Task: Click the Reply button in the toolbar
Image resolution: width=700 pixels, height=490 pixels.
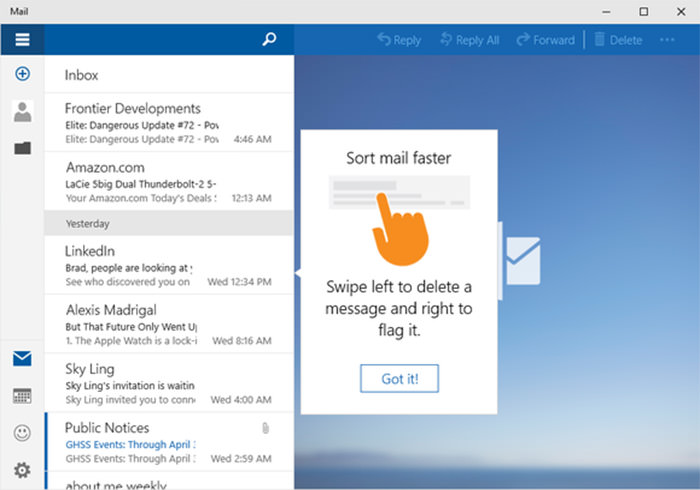Action: [399, 40]
